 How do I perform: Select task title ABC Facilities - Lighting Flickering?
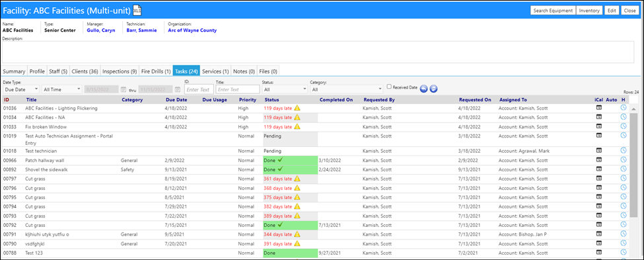[x=61, y=108]
